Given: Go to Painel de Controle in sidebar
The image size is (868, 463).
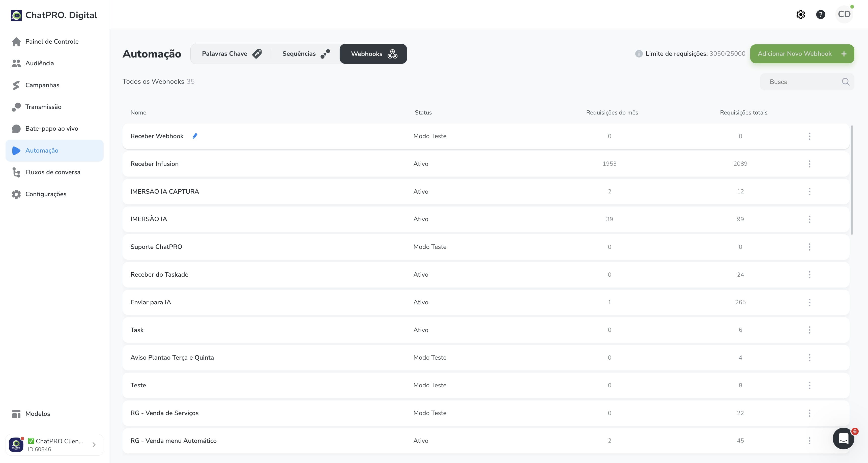Looking at the screenshot, I should point(54,41).
